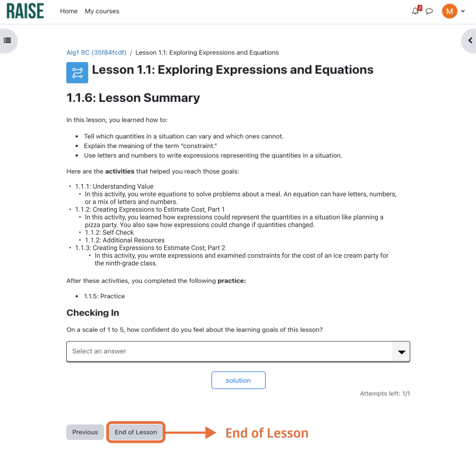The image size is (476, 459).
Task: Click the blue lesson activity icon
Action: pyautogui.click(x=77, y=73)
